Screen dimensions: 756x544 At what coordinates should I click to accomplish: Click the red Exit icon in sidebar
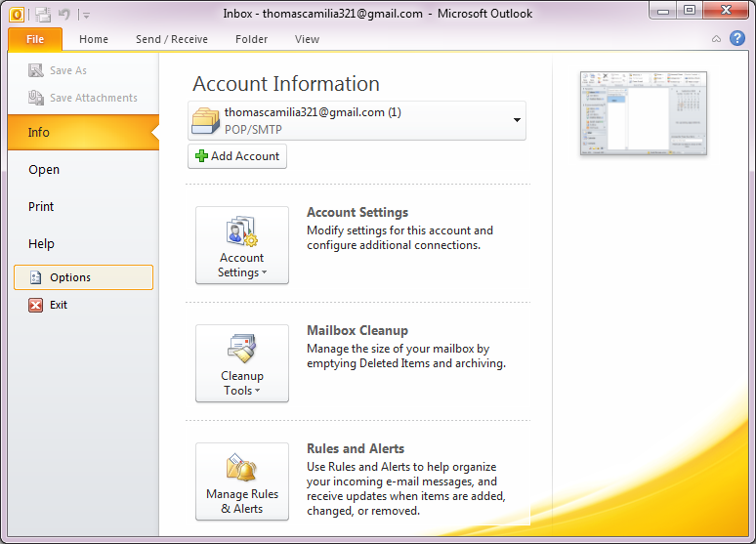point(36,305)
